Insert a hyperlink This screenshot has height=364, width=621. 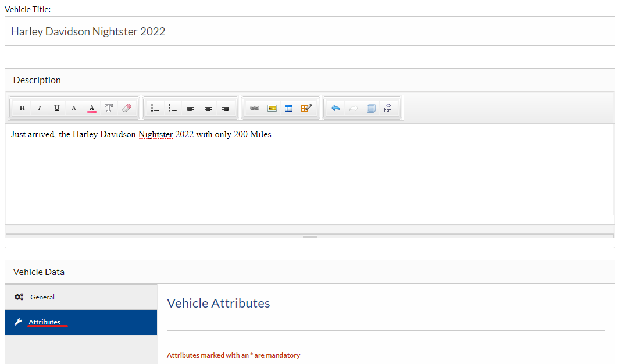(x=254, y=108)
